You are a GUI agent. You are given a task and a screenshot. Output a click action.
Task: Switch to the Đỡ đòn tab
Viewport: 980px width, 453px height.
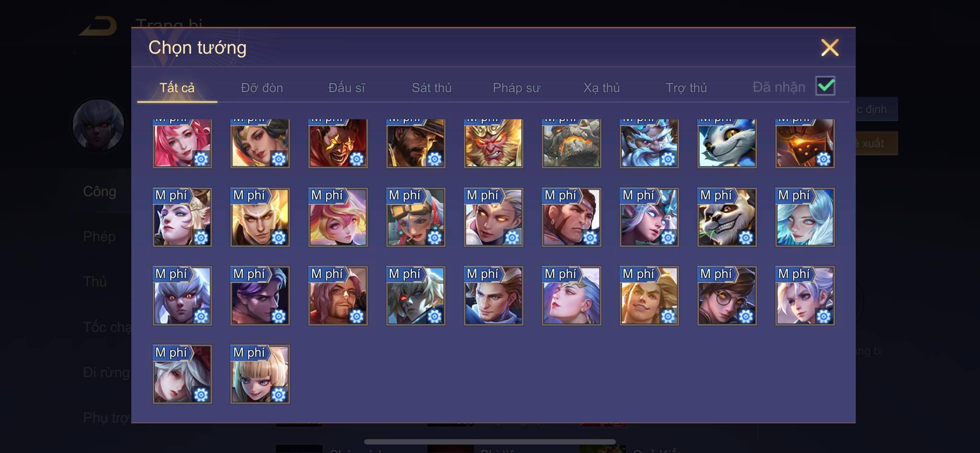tap(262, 88)
